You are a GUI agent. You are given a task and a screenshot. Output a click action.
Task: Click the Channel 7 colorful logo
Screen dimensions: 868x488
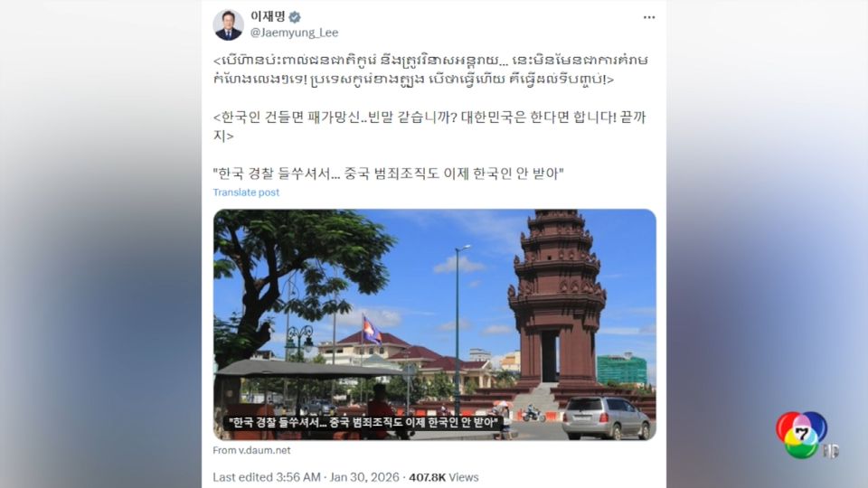(x=802, y=435)
